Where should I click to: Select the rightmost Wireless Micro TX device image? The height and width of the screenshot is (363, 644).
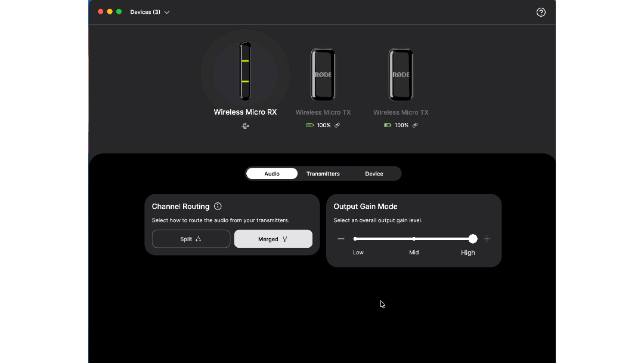point(401,75)
